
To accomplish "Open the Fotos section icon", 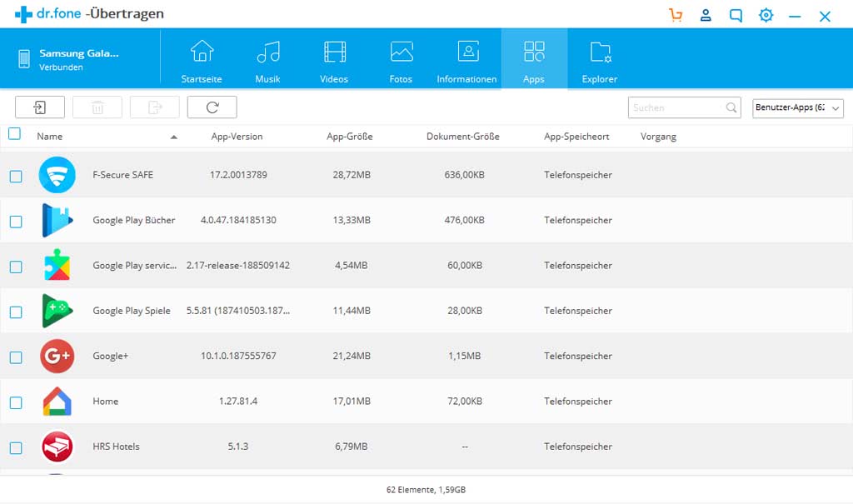I will pos(401,52).
